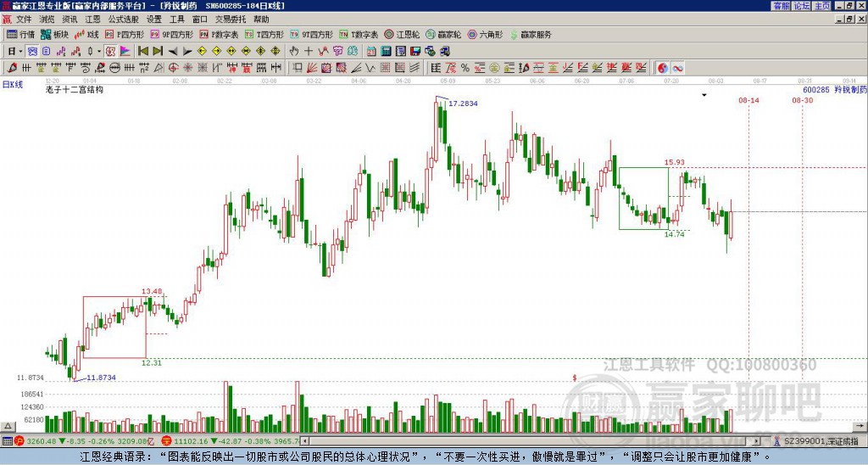Open the 文件 menu
This screenshot has width=868, height=465.
tap(24, 20)
